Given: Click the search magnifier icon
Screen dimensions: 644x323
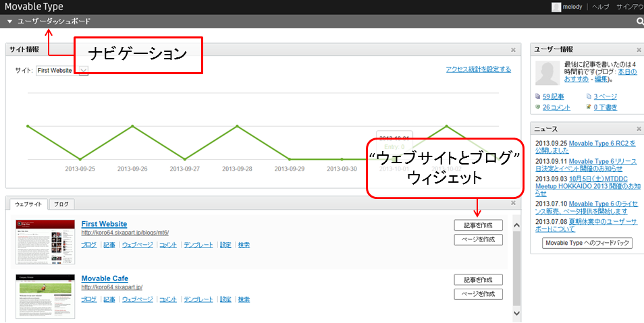Looking at the screenshot, I should tap(640, 22).
